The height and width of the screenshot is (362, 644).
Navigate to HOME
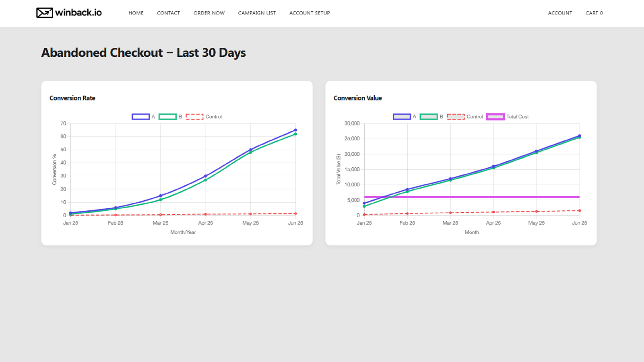pos(136,13)
